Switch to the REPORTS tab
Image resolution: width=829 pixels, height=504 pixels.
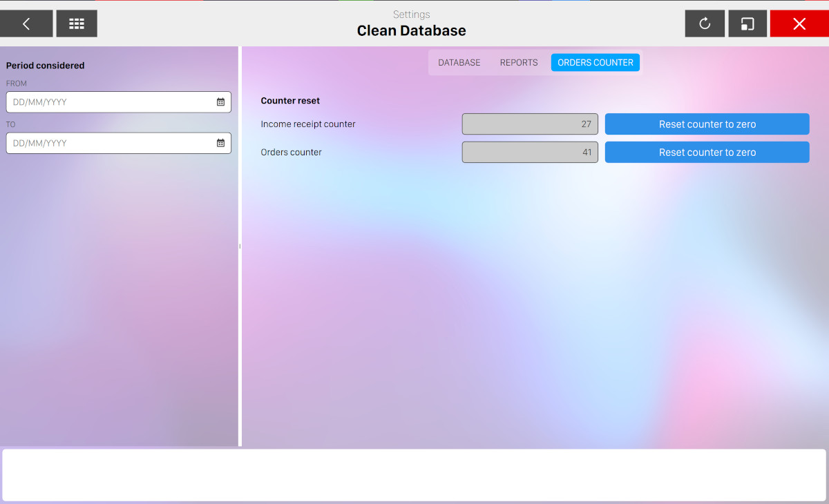[x=519, y=62]
